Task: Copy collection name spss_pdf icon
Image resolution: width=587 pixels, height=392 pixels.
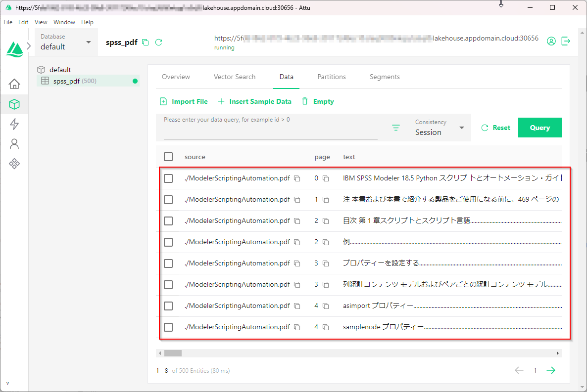Action: [x=145, y=43]
